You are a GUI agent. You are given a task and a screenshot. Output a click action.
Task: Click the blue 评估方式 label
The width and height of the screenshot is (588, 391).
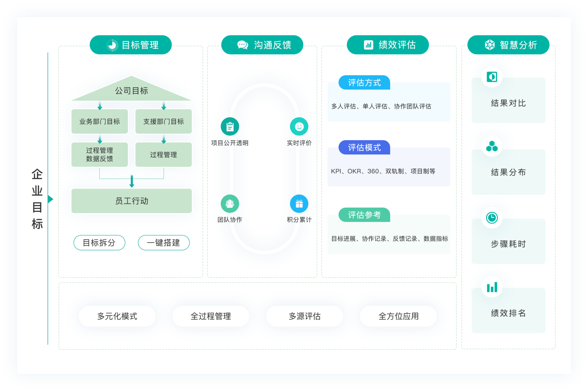[x=364, y=83]
